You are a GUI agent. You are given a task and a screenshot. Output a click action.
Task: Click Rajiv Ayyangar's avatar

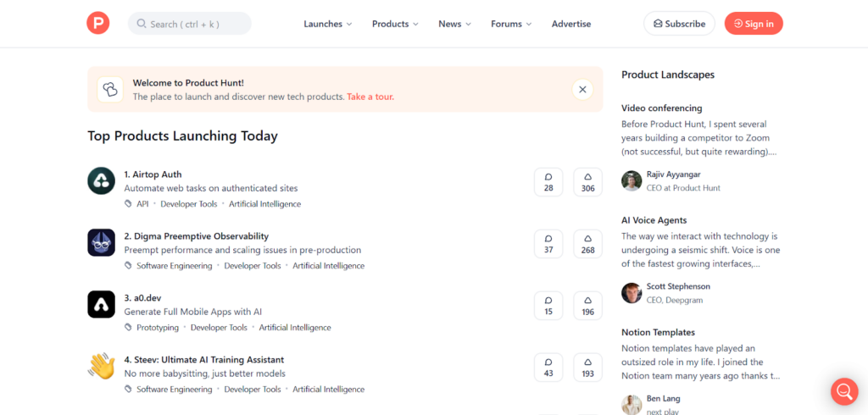click(x=632, y=181)
